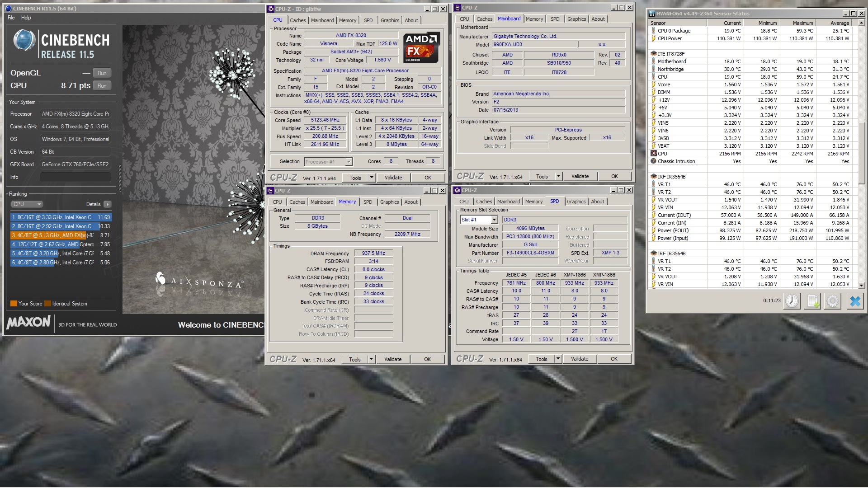
Task: Expand Tools dropdown arrow in CPU-Z Mainboard window
Action: point(558,176)
